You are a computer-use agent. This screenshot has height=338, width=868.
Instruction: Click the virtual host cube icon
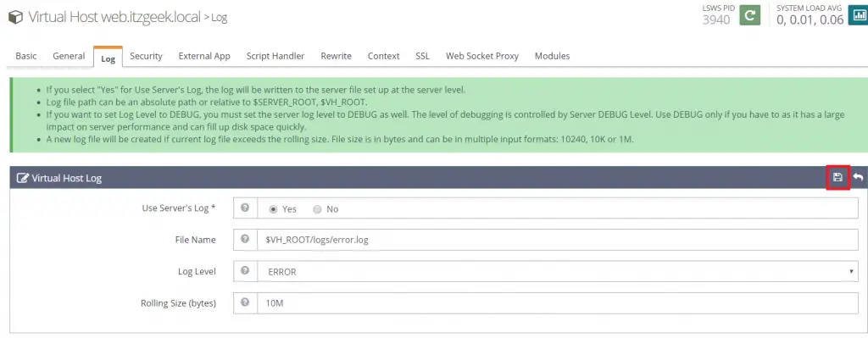point(15,17)
